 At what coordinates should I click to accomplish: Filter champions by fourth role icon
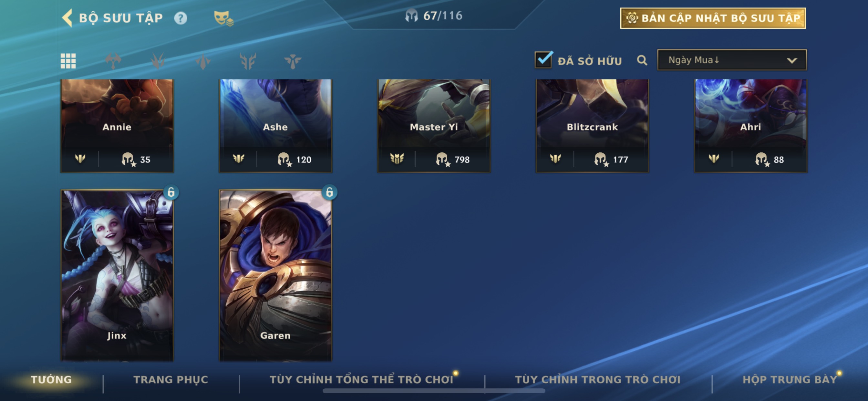tap(248, 61)
